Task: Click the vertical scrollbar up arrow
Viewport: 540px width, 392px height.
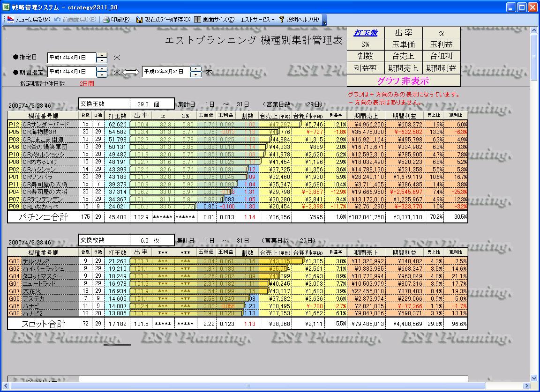Action: click(534, 30)
